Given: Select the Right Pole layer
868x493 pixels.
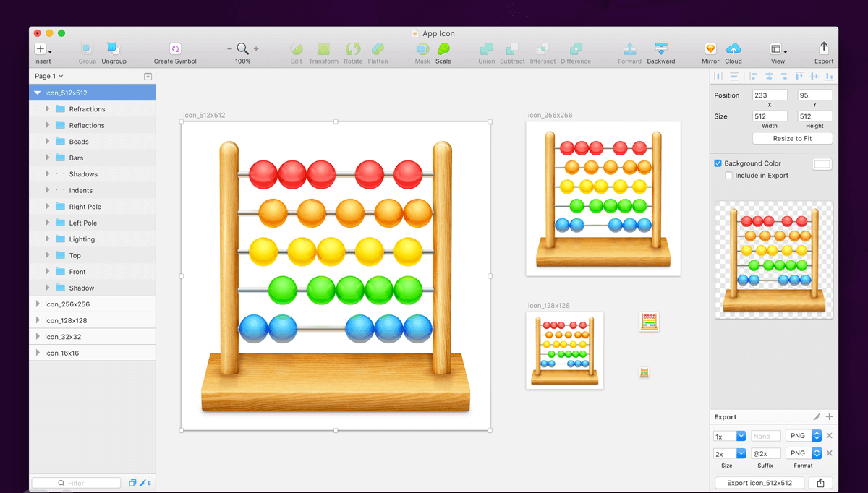Looking at the screenshot, I should (93, 207).
